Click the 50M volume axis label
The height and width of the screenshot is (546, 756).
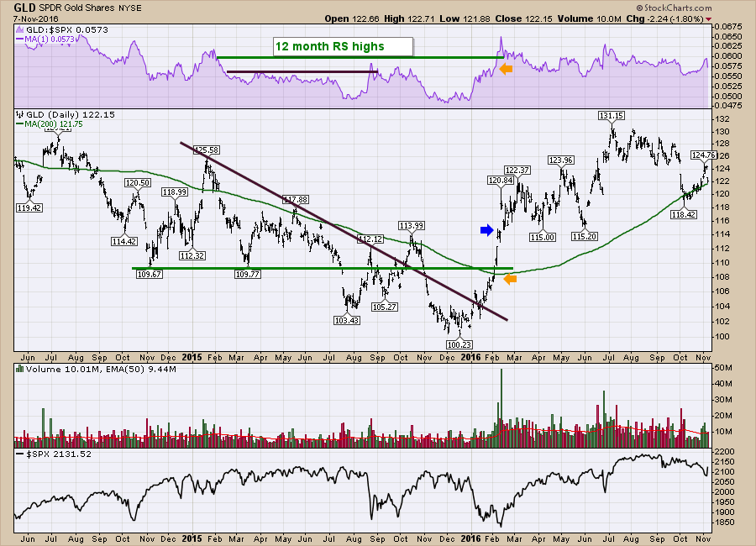click(x=725, y=368)
